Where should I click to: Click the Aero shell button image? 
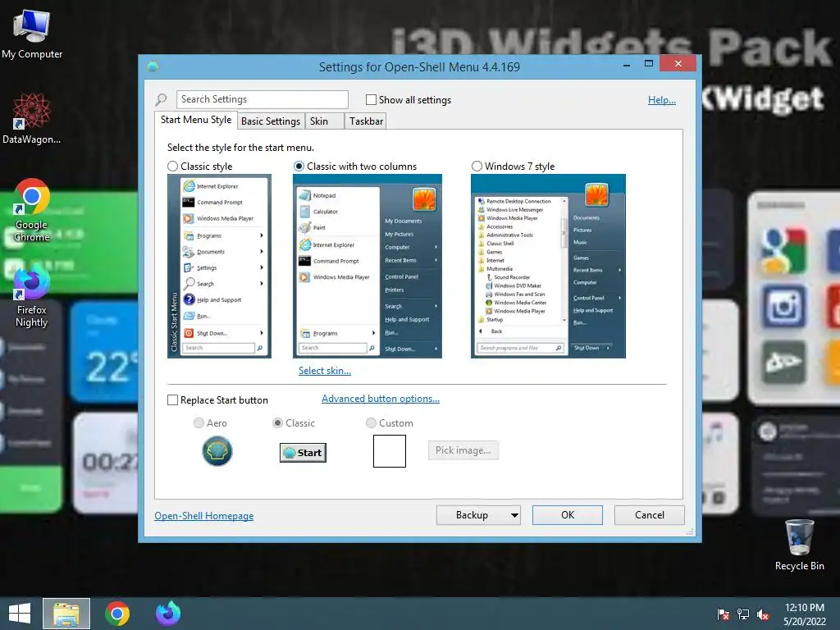pyautogui.click(x=217, y=451)
